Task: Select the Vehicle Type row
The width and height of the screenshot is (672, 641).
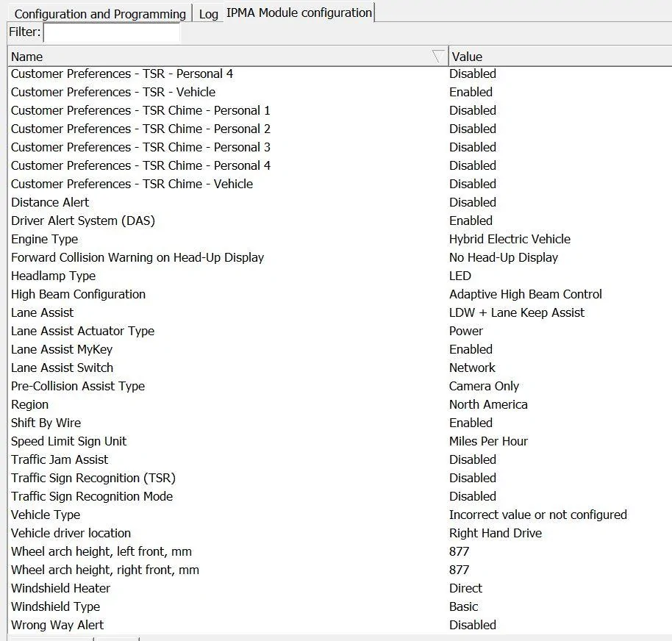Action: point(46,515)
